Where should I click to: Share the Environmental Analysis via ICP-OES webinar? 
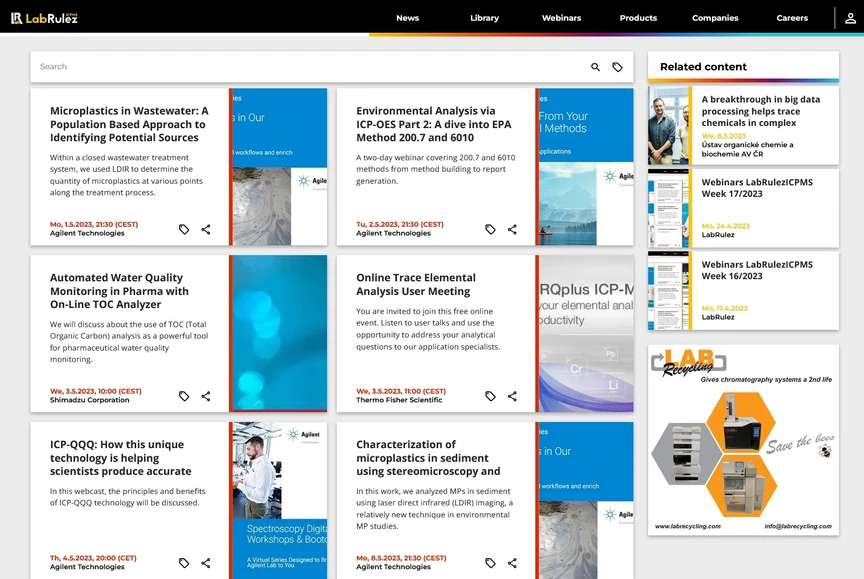pos(512,229)
